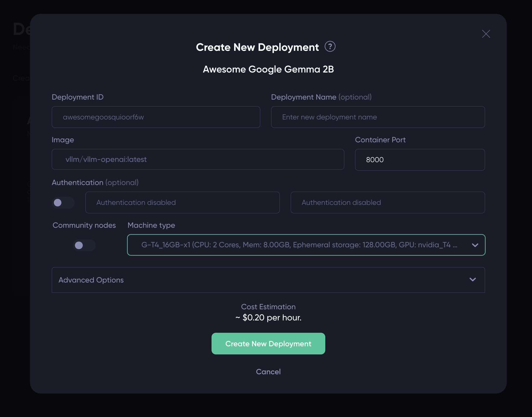The image size is (532, 417).
Task: Click the second Authentication disabled field
Action: tap(388, 202)
